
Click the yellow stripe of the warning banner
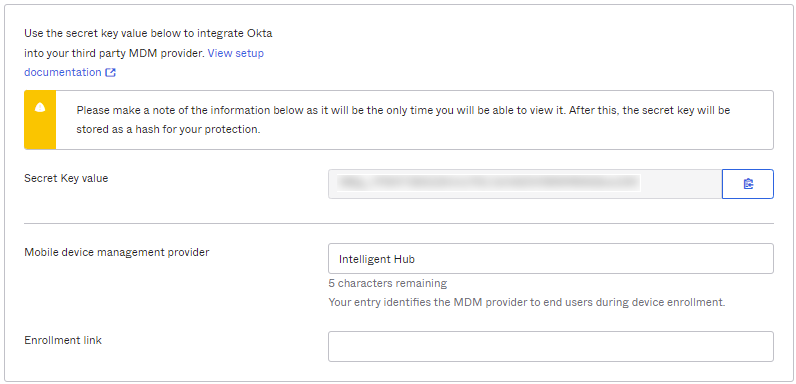(40, 120)
